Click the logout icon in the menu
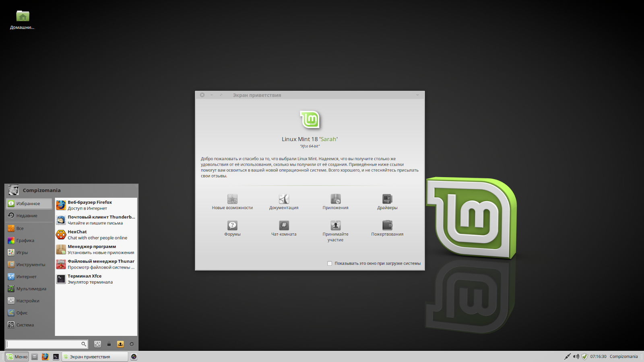The image size is (644, 362). tap(132, 344)
